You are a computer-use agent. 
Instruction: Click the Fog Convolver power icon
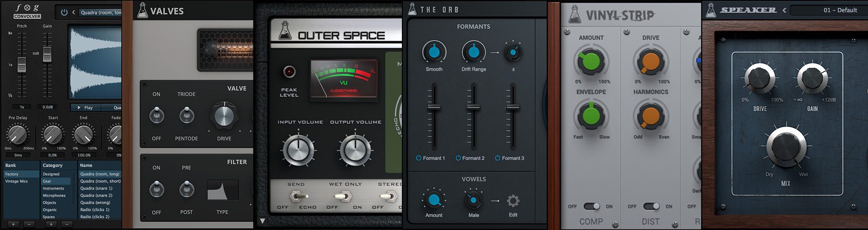(x=64, y=12)
